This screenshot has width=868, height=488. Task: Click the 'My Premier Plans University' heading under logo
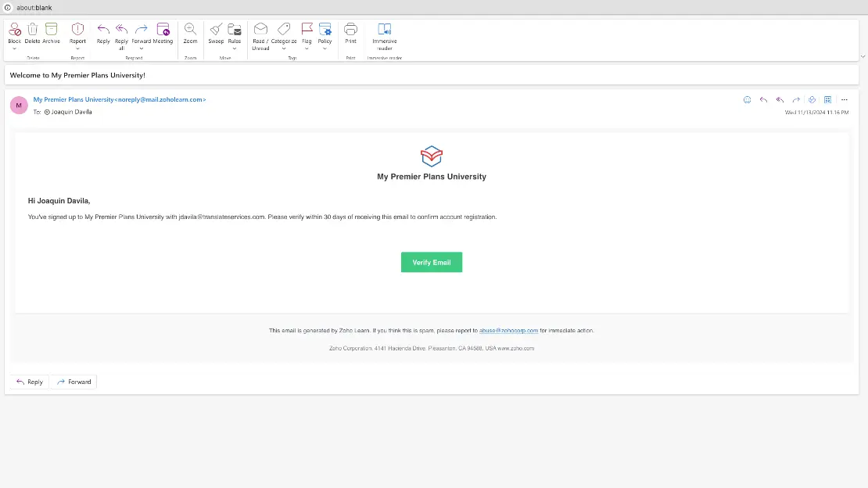click(x=431, y=177)
